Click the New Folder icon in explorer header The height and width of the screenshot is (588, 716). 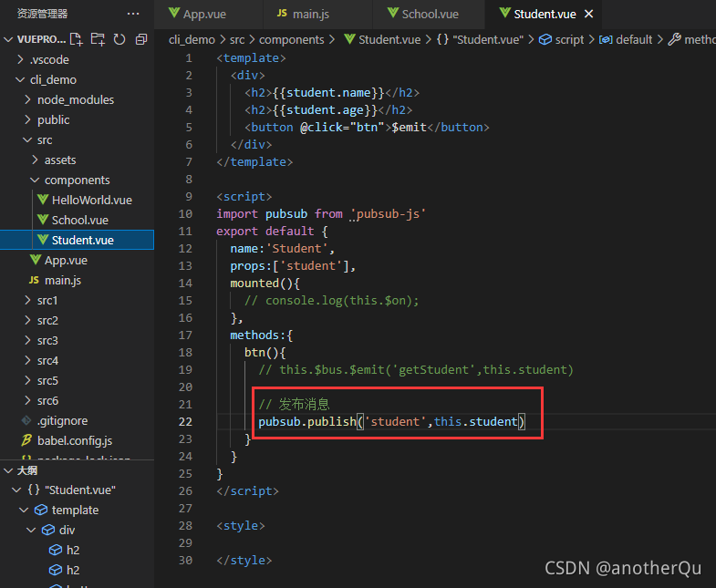(x=98, y=39)
